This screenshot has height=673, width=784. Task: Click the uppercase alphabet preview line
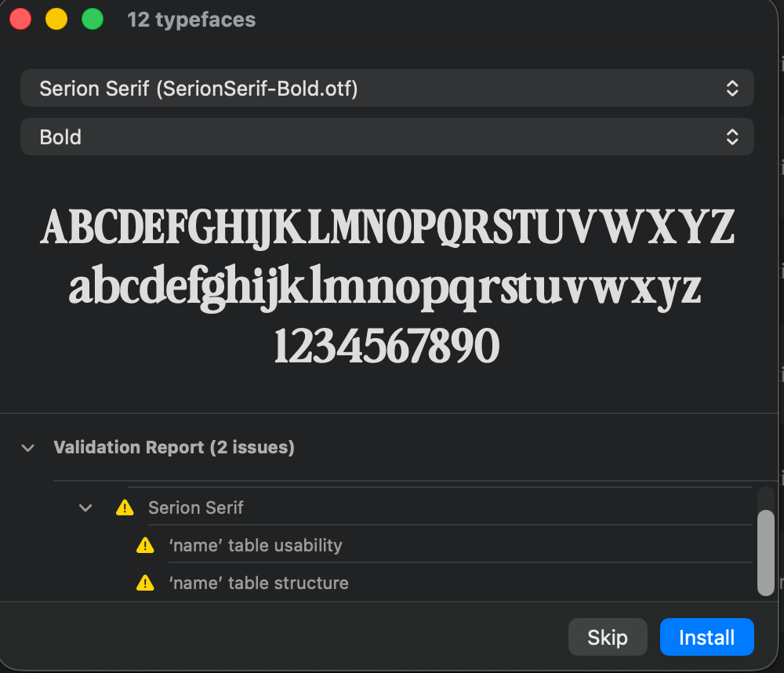pos(387,227)
